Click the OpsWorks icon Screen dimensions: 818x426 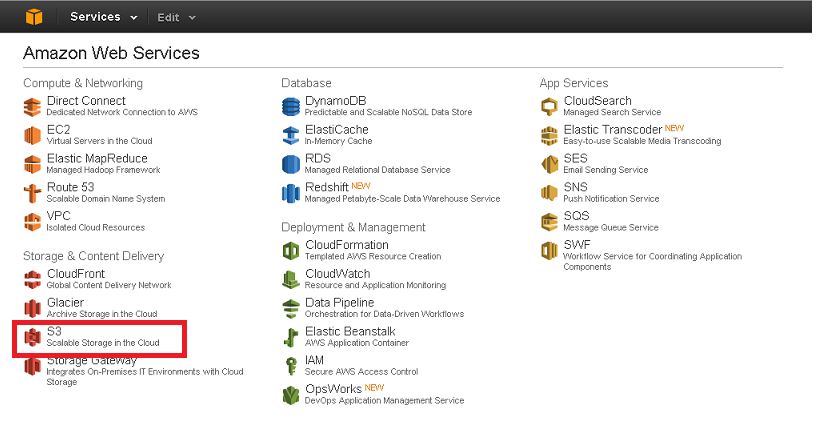(291, 395)
